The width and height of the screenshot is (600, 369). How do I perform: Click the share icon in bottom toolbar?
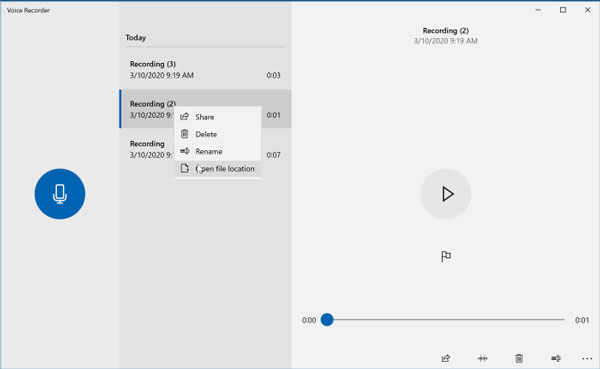coord(446,358)
